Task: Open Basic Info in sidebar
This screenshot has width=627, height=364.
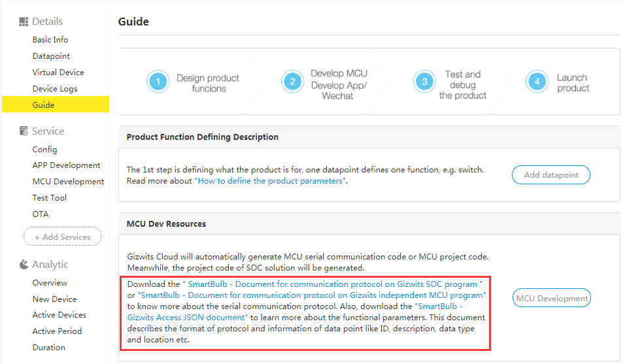Action: 50,40
